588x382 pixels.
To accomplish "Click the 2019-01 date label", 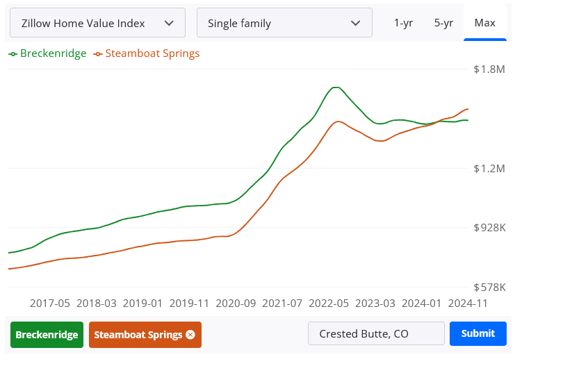I will coord(143,304).
